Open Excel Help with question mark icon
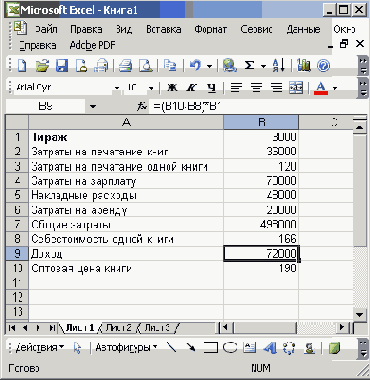Screen dimensions: 370x380 [323, 66]
